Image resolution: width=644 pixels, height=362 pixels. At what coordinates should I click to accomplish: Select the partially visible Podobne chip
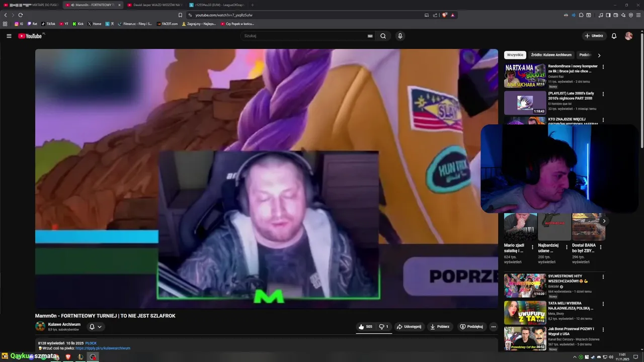[x=585, y=55]
